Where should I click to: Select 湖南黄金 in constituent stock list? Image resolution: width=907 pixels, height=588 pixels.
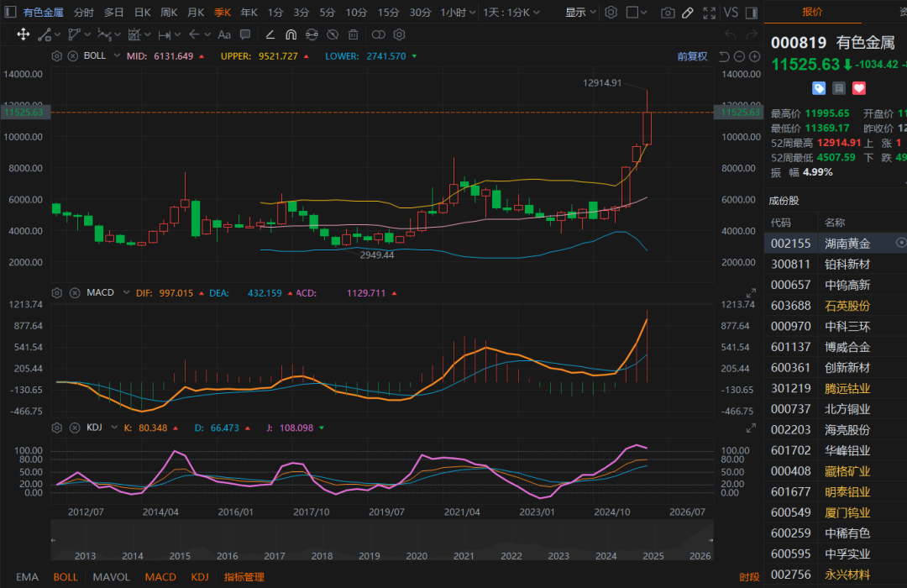[847, 243]
